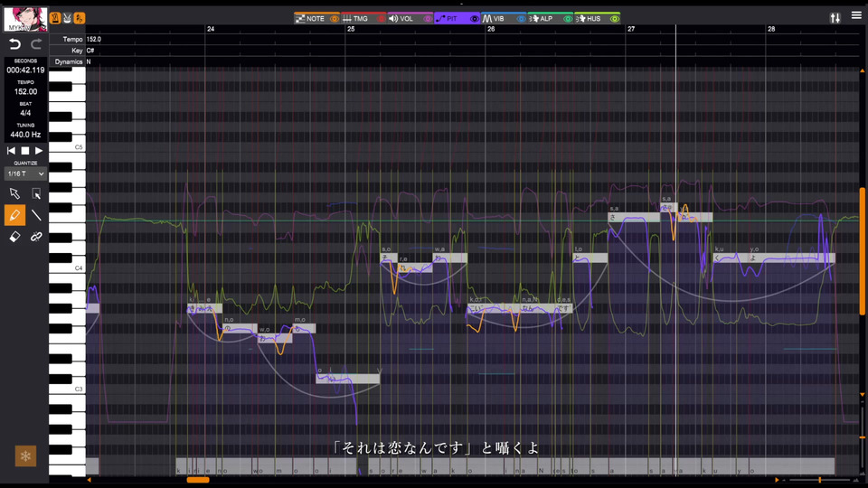Jump to measure 27 on ruler
868x488 pixels.
(631, 29)
